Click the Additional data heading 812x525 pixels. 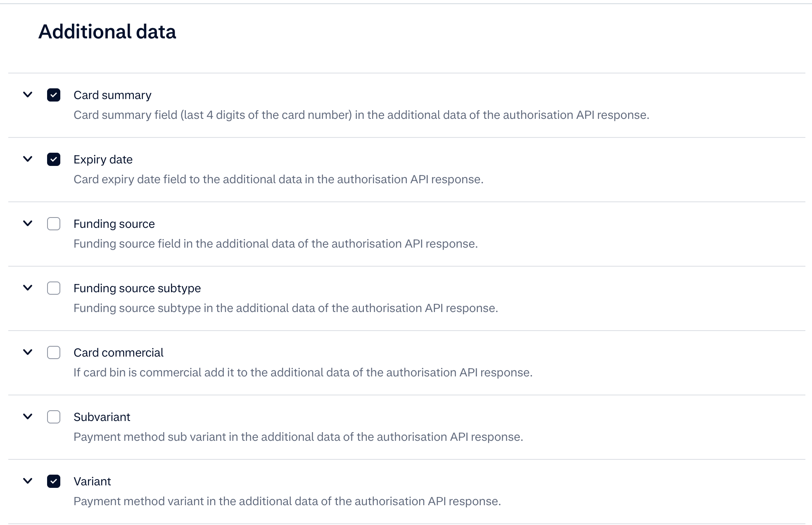pos(107,32)
